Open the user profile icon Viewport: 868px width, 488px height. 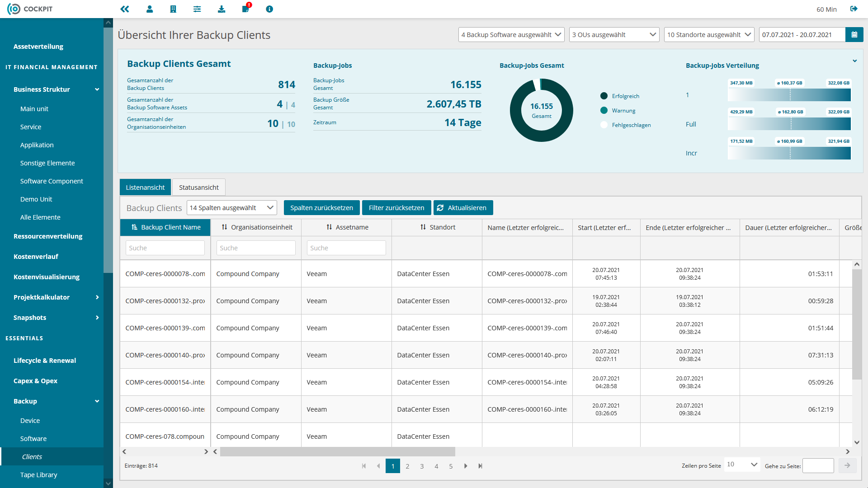[x=150, y=9]
